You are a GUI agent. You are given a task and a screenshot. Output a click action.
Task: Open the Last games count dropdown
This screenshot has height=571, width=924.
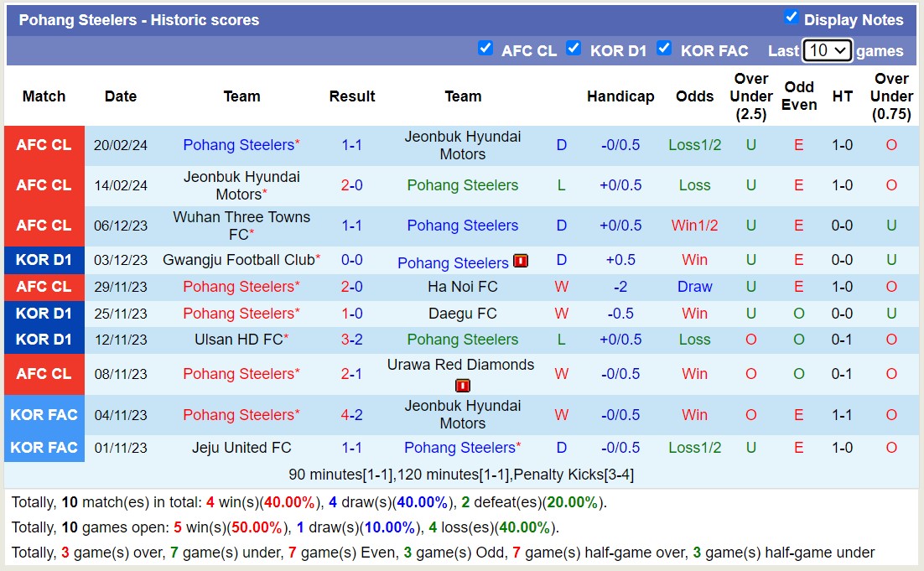click(x=827, y=50)
